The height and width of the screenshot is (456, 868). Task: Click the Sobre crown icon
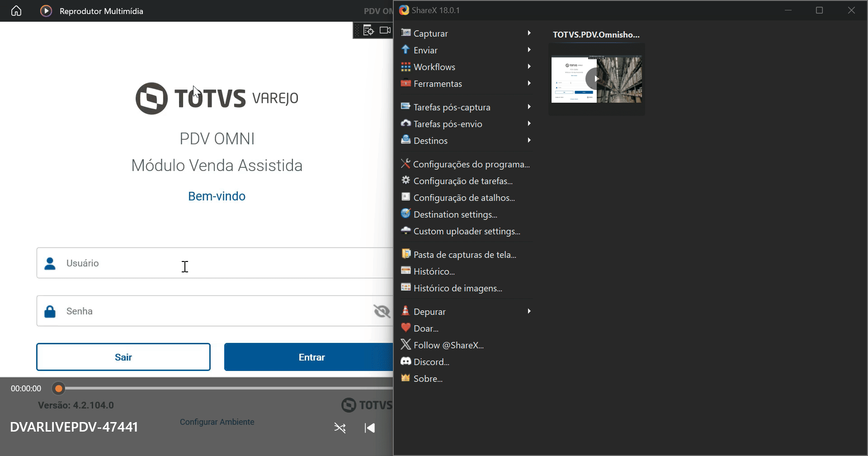[406, 378]
